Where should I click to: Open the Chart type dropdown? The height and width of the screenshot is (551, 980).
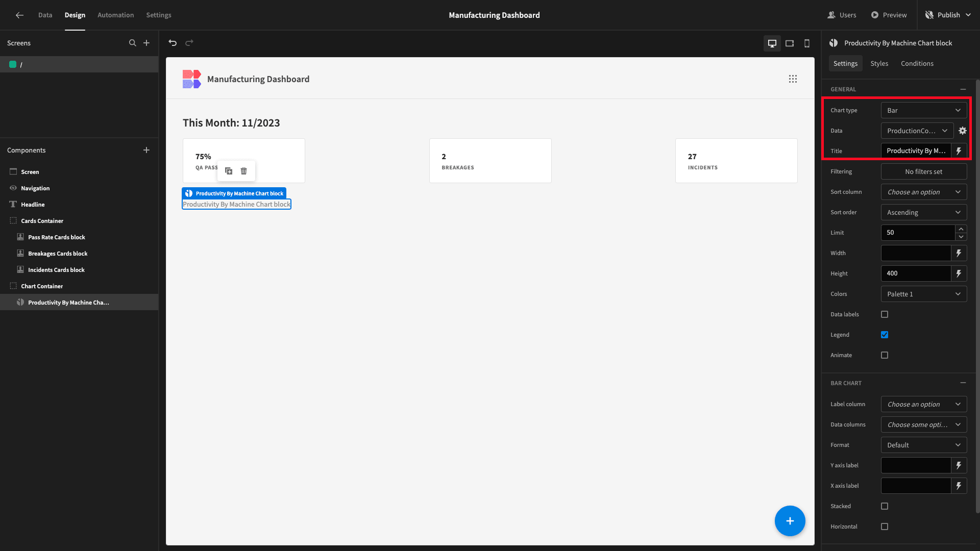click(924, 110)
